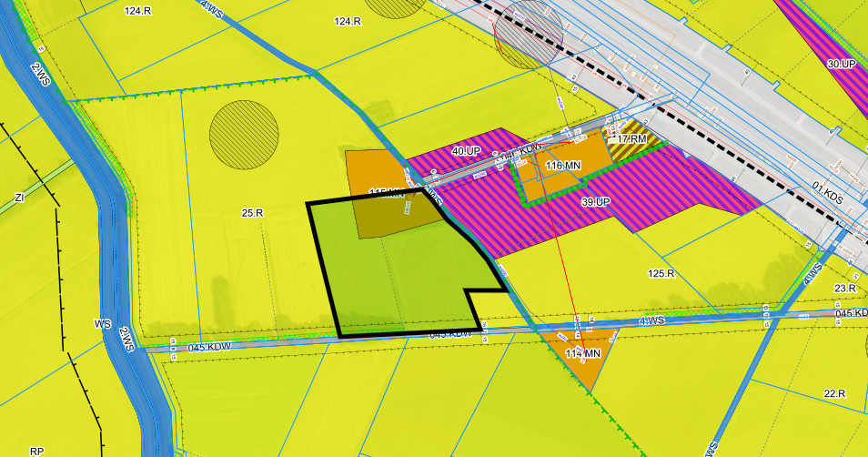This screenshot has width=868, height=457.
Task: Click the 116.MN residential zone label
Action: coord(563,166)
